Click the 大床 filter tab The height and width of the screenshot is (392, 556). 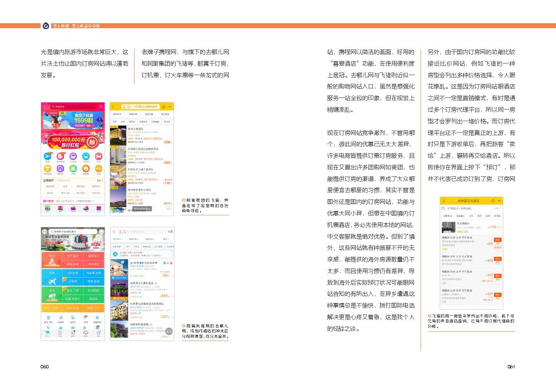pyautogui.click(x=471, y=216)
